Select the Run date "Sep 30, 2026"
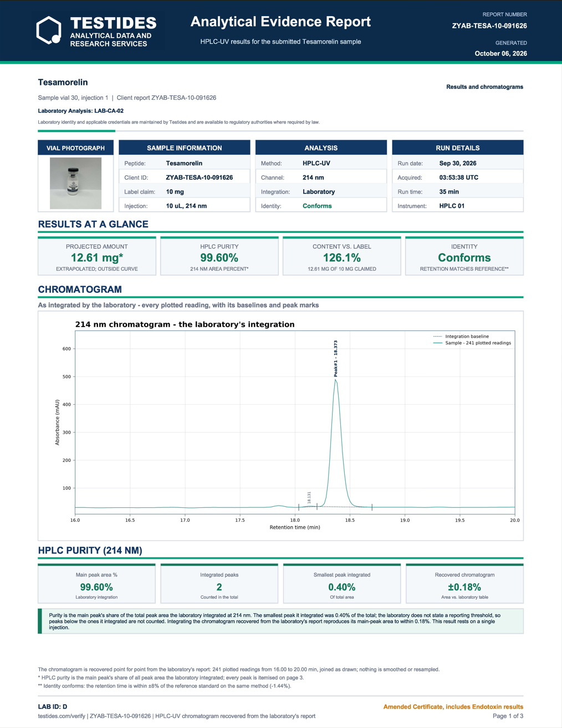Screen dimensions: 562x728 [x=458, y=164]
